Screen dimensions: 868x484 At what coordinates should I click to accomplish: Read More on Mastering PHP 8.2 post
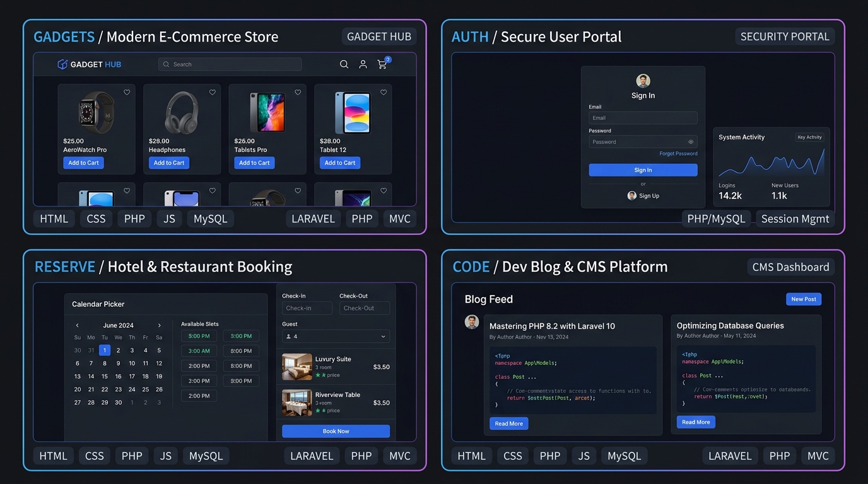coord(509,423)
